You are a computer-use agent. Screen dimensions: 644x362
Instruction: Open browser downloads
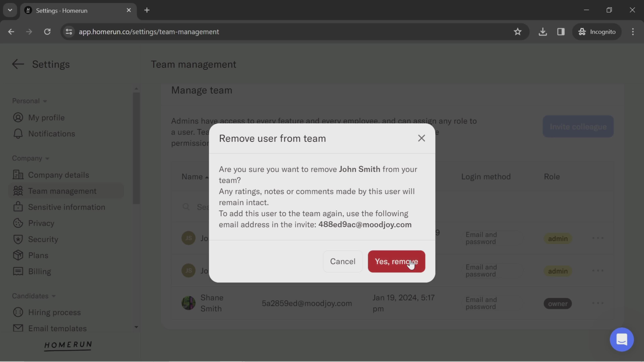[543, 32]
